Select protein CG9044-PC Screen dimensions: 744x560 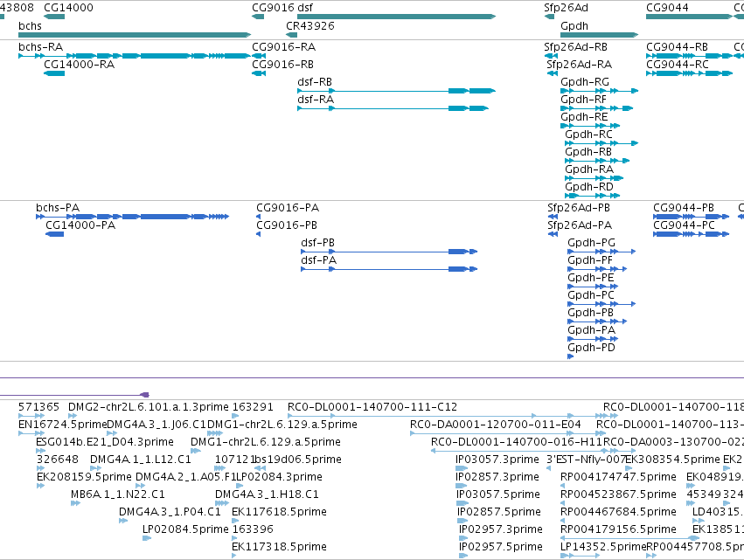pyautogui.click(x=691, y=234)
